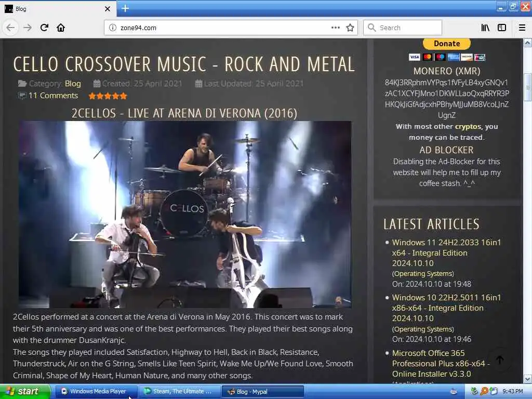532x399 pixels.
Task: Switch to Steam taskbar window
Action: tap(179, 392)
